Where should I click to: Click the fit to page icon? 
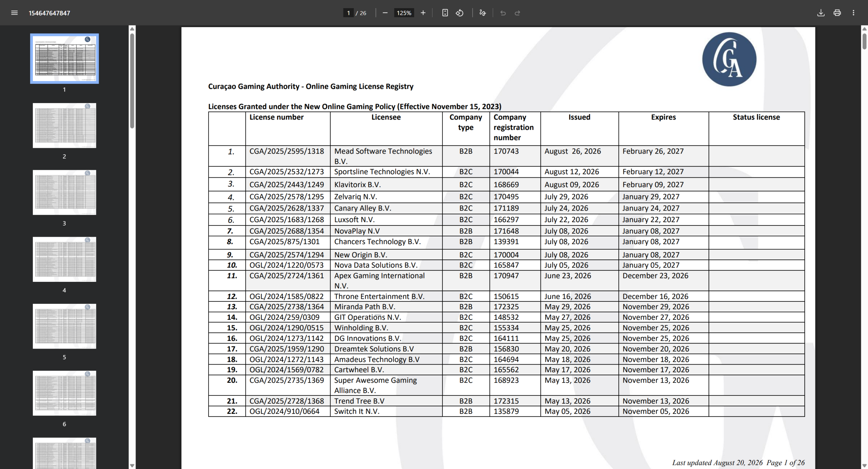[445, 13]
